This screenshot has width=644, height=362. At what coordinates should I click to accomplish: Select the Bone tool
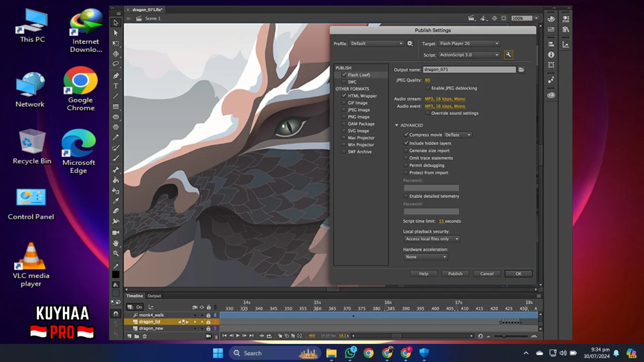coord(116,170)
